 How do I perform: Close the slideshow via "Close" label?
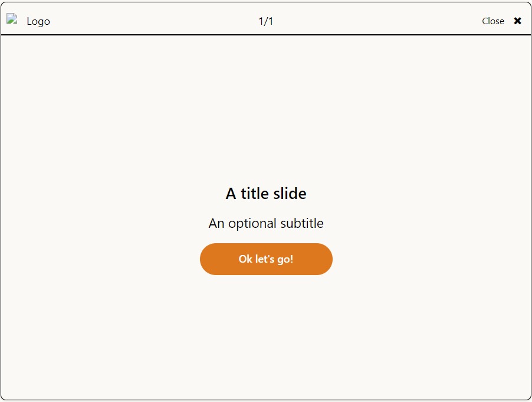[x=493, y=21]
